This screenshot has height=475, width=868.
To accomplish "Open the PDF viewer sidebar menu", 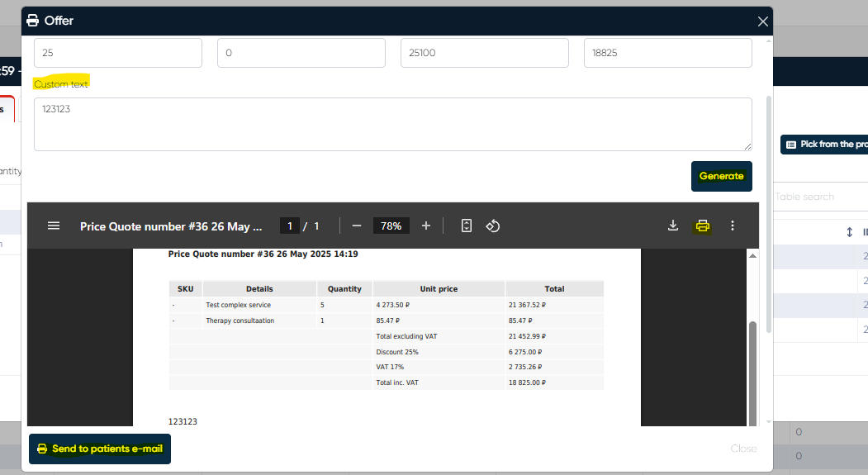I will tap(54, 226).
